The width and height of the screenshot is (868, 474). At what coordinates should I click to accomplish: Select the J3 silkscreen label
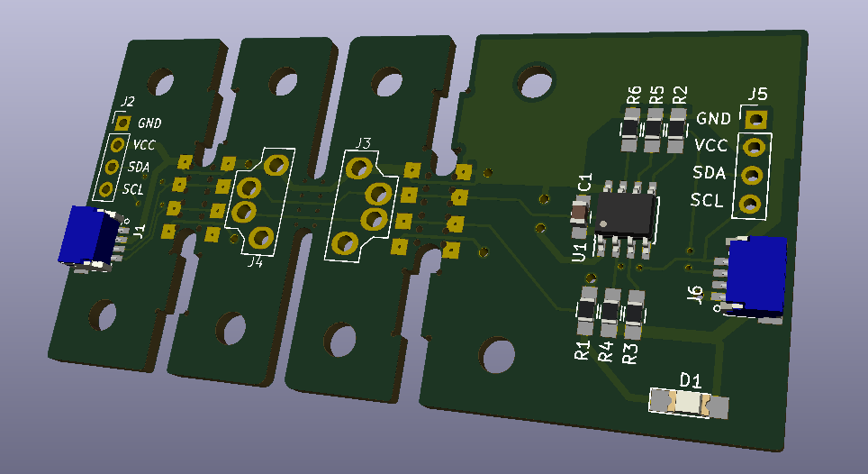[x=363, y=143]
